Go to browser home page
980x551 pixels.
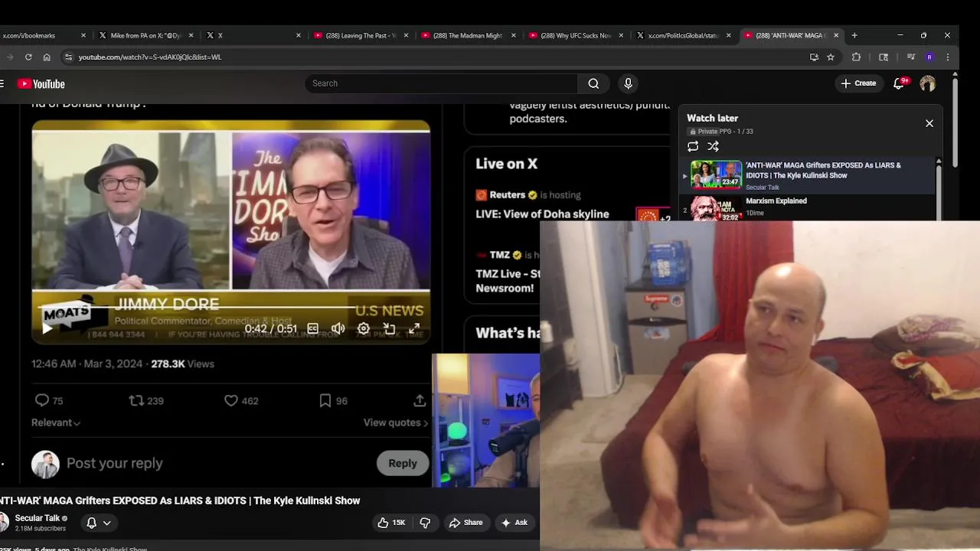point(47,57)
